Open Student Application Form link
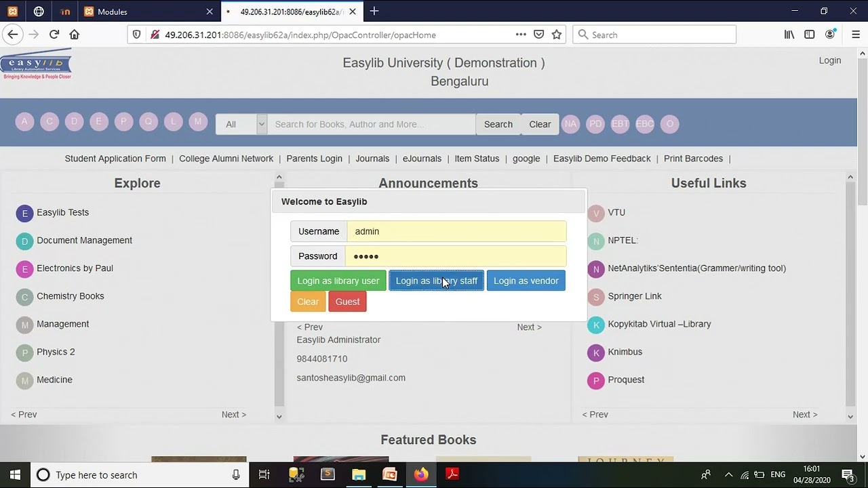 coord(115,159)
